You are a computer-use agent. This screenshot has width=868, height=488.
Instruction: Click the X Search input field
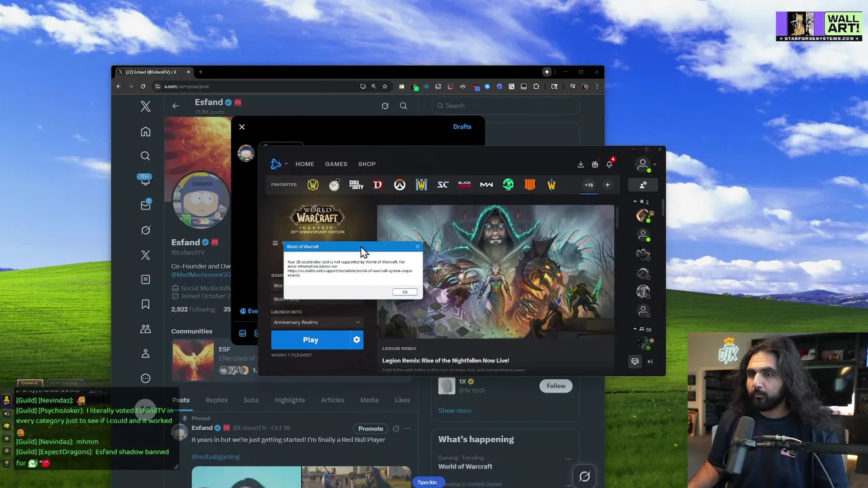(x=507, y=106)
